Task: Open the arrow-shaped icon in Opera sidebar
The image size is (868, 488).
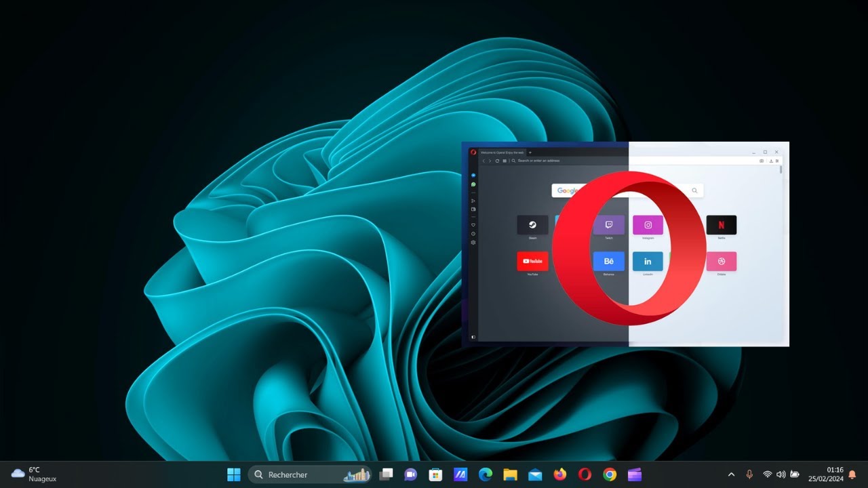Action: (473, 201)
